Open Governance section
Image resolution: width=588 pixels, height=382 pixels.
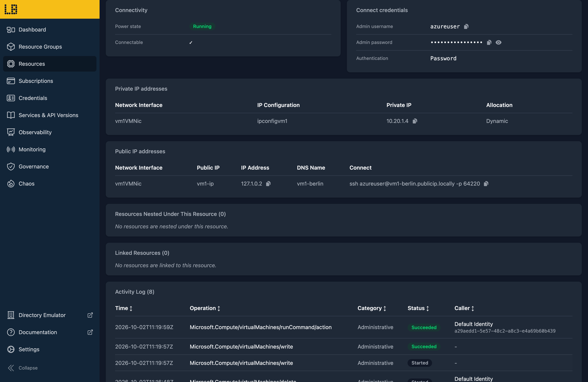(50, 166)
